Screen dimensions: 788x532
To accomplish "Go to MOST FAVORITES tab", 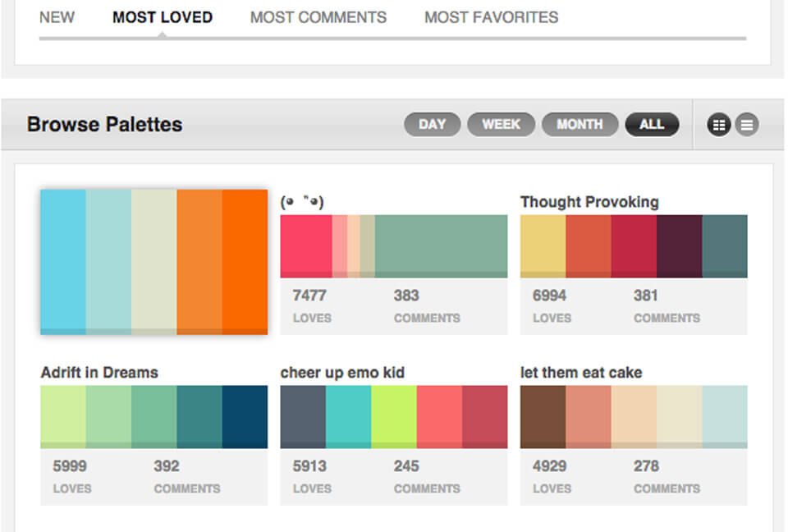I will point(491,17).
